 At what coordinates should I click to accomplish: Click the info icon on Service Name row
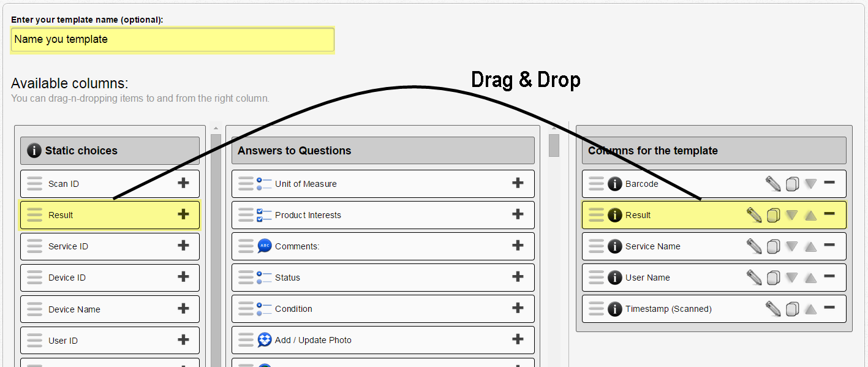click(614, 246)
